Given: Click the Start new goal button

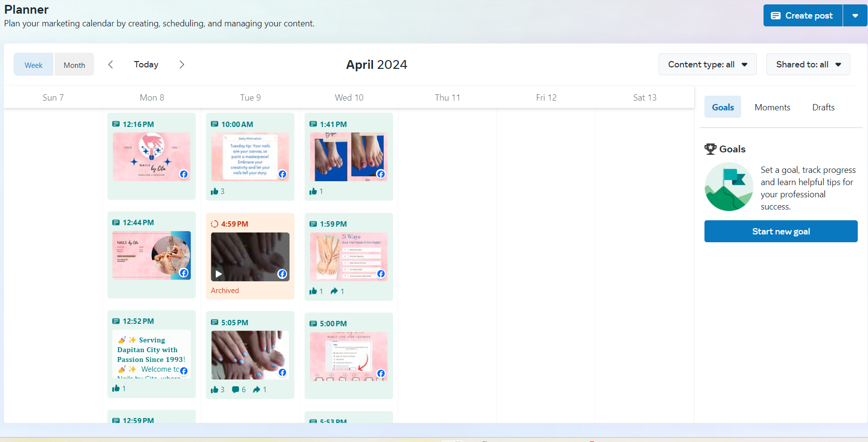Looking at the screenshot, I should (781, 232).
